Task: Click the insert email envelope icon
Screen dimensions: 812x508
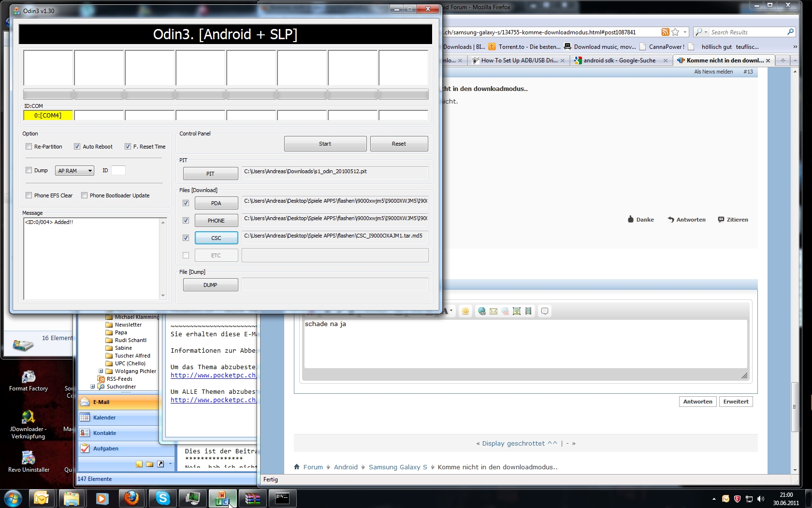Action: click(x=493, y=311)
